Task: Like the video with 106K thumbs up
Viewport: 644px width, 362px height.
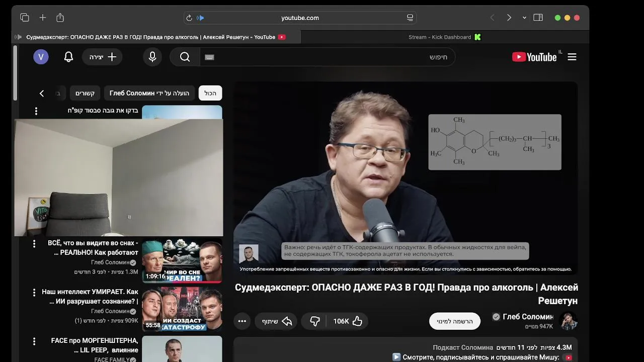Action: (348, 321)
